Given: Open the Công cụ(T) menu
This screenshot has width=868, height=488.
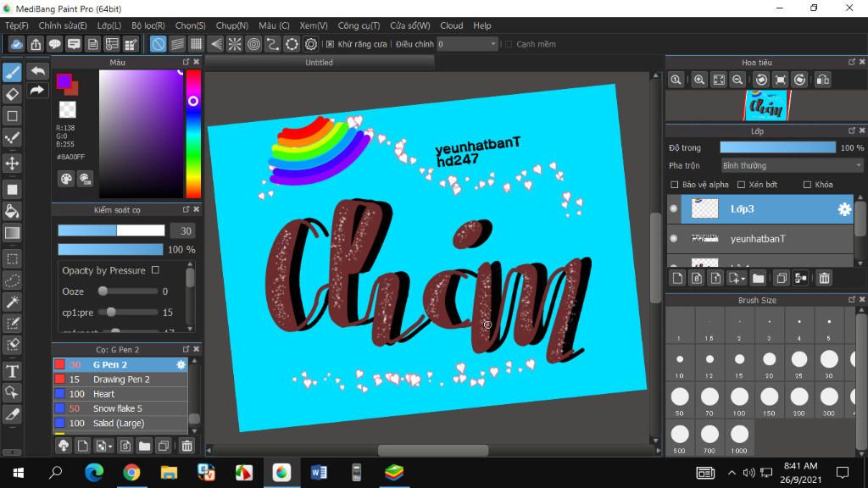Looking at the screenshot, I should tap(359, 25).
